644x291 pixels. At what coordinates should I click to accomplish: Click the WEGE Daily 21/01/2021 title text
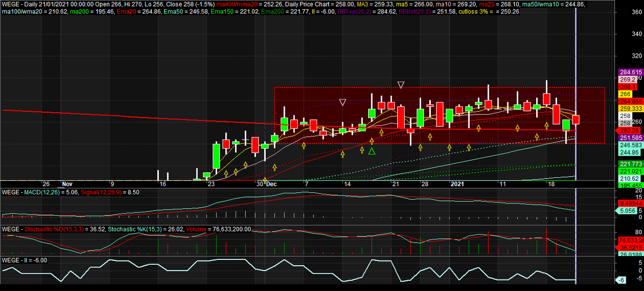(x=38, y=4)
